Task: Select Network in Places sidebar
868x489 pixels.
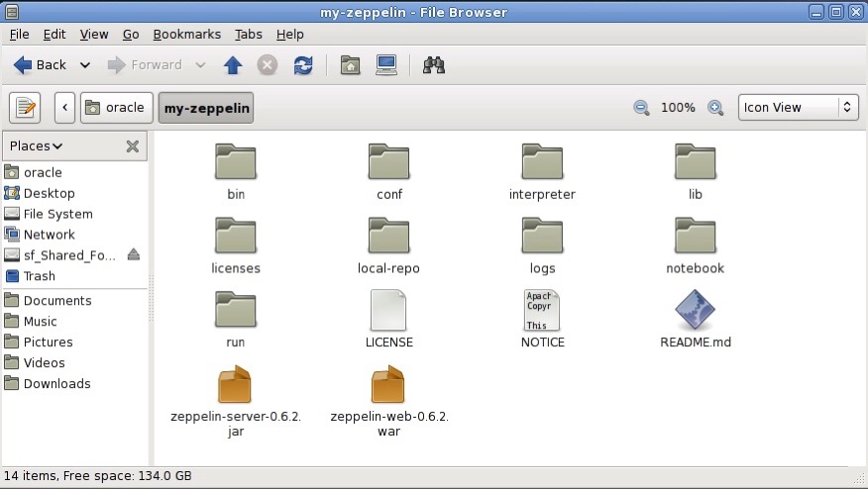Action: [75, 235]
